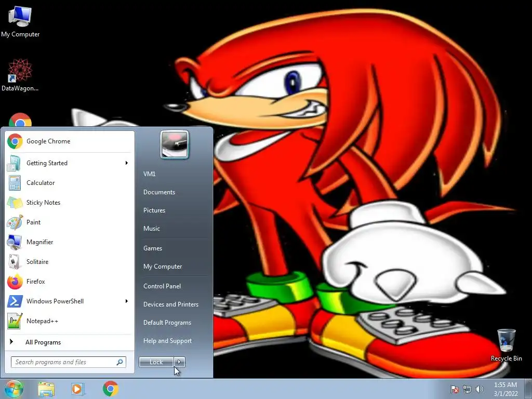The width and height of the screenshot is (532, 399).
Task: Click the Calculator label text
Action: pos(41,183)
